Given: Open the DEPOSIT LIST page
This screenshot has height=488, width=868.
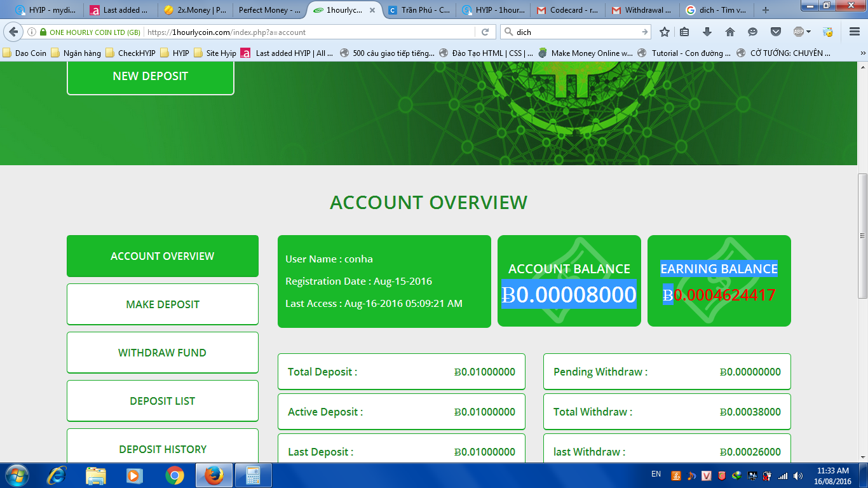Looking at the screenshot, I should click(x=163, y=401).
